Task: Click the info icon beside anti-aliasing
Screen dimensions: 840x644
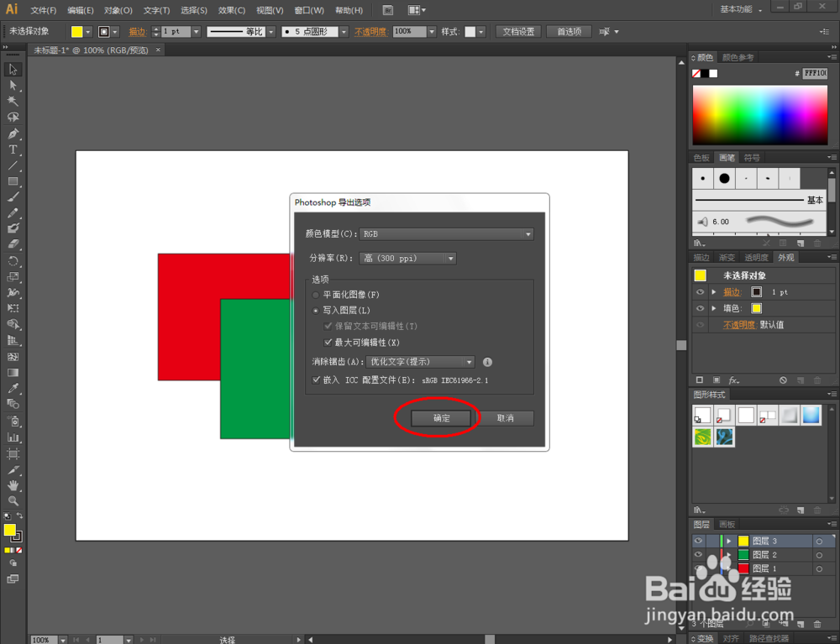Action: [487, 363]
